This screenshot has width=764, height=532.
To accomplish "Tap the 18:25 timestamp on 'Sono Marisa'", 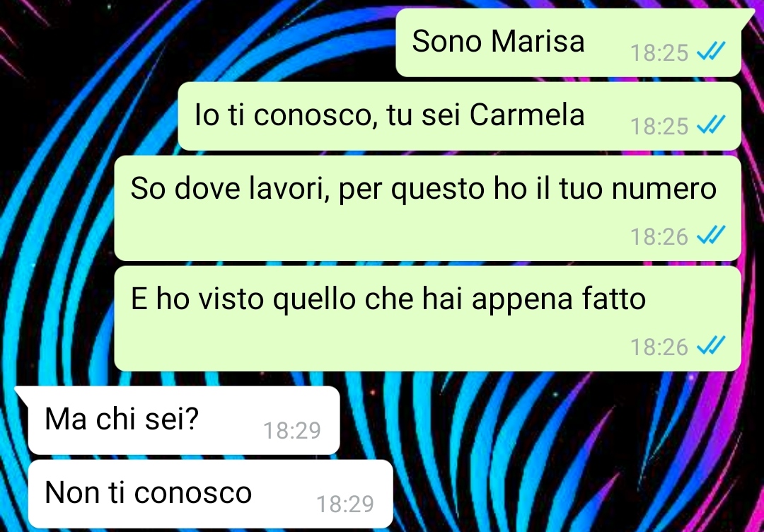I will pyautogui.click(x=659, y=53).
